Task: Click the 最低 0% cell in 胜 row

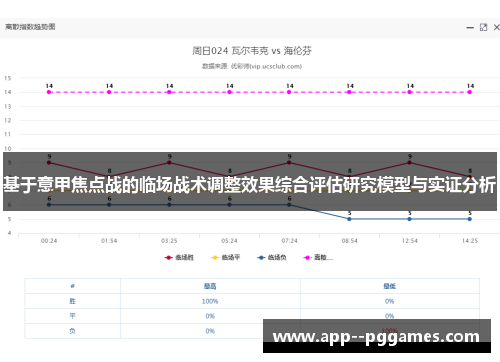Action: (389, 301)
